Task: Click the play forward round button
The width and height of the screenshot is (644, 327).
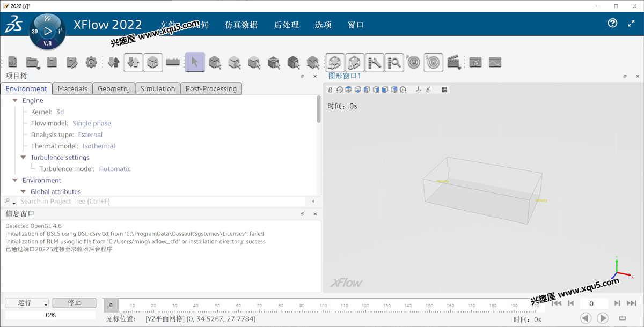Action: [603, 318]
